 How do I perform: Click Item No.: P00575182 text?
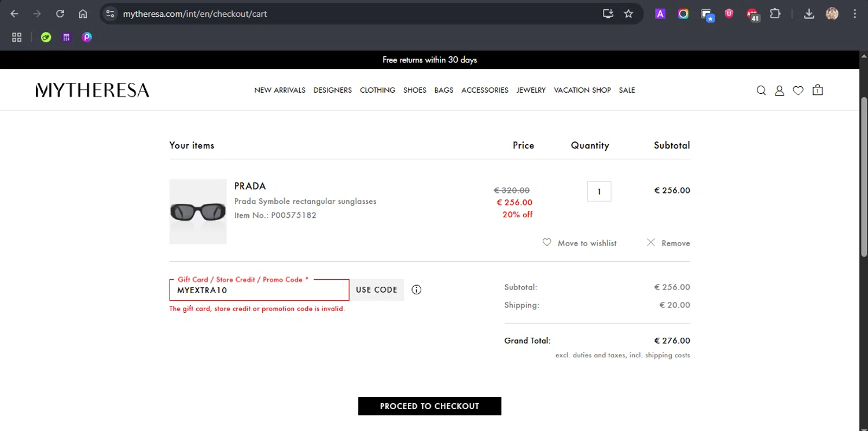pyautogui.click(x=275, y=216)
